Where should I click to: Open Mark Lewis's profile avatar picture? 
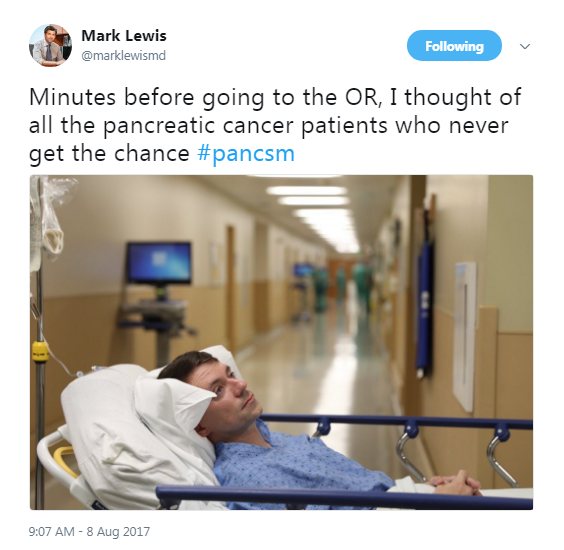point(50,46)
